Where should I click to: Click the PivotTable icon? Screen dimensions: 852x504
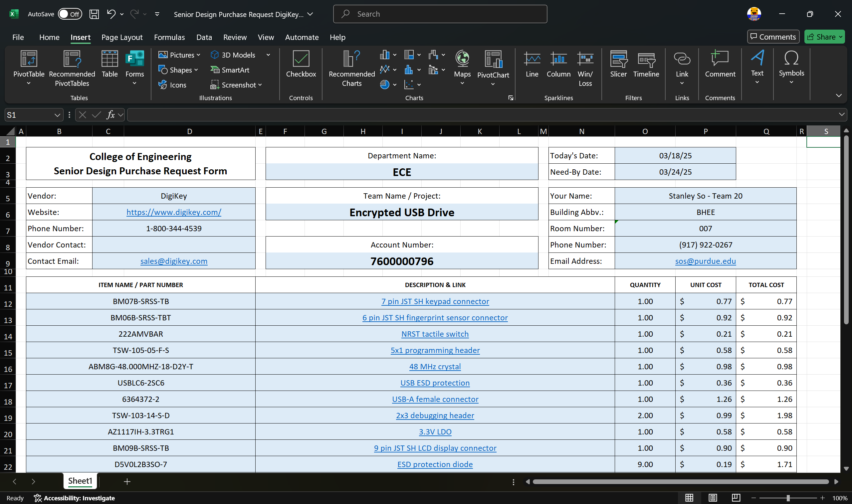coord(29,60)
